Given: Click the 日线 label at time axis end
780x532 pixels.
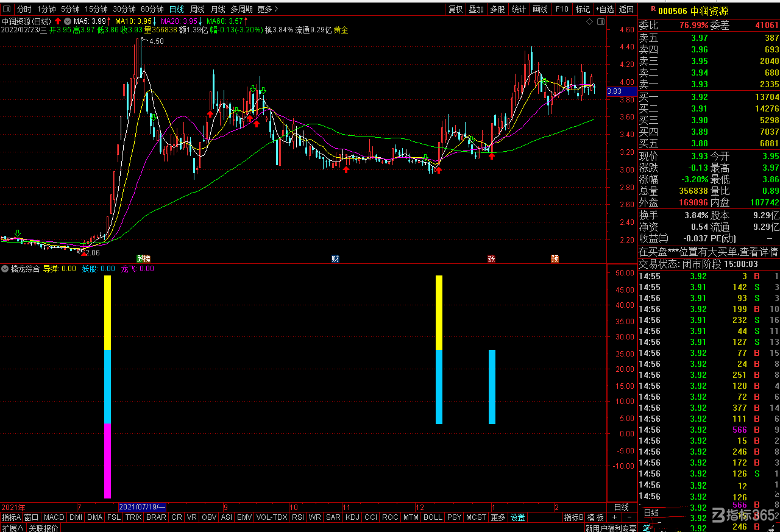Looking at the screenshot, I should pyautogui.click(x=622, y=507).
